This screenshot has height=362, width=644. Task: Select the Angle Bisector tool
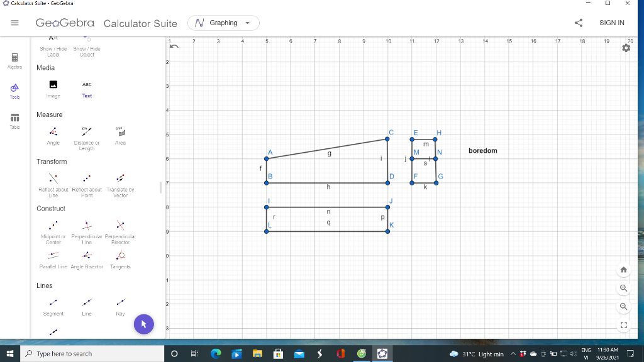87,260
